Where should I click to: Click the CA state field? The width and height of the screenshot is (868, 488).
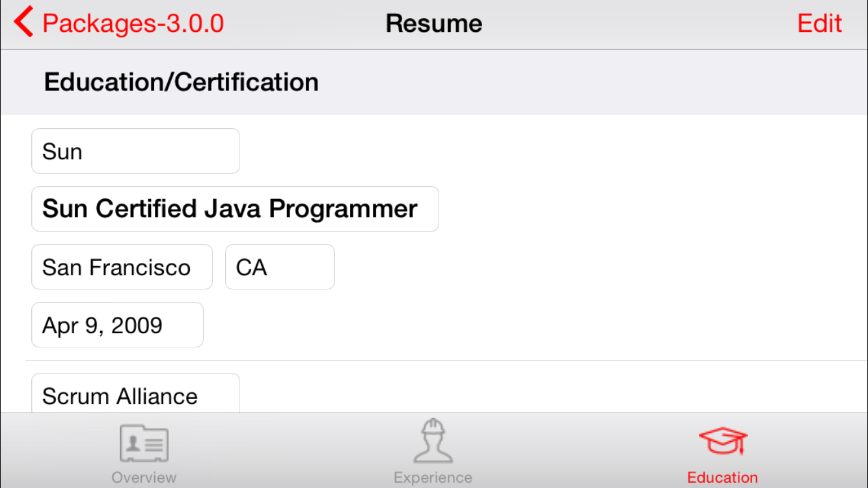[x=280, y=267]
